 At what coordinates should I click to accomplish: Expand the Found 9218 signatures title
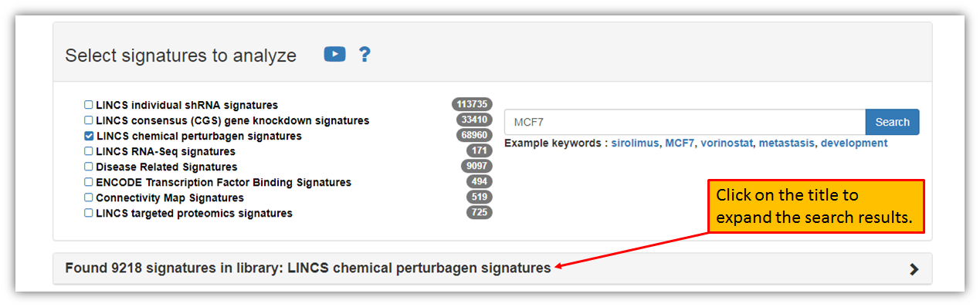[308, 268]
